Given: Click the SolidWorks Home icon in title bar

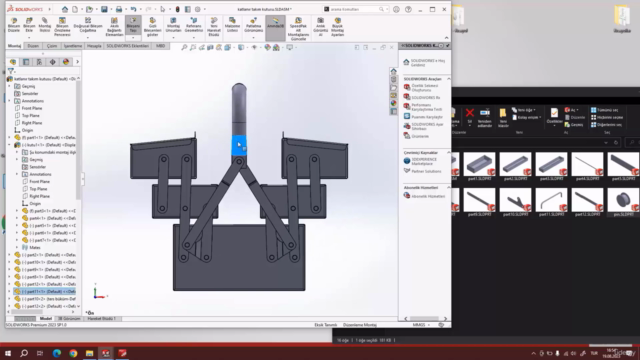Looking at the screenshot, I should pos(65,9).
